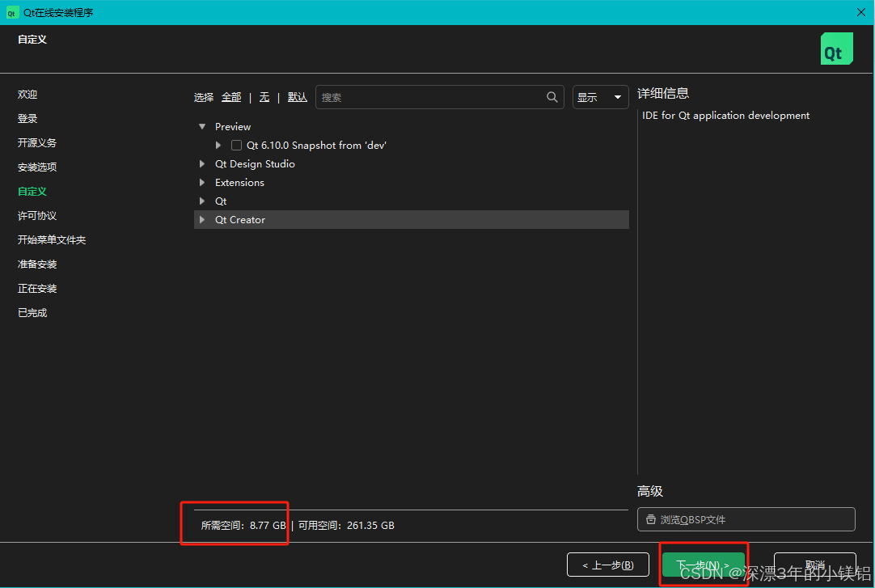Close the Qt installer window

(x=861, y=12)
